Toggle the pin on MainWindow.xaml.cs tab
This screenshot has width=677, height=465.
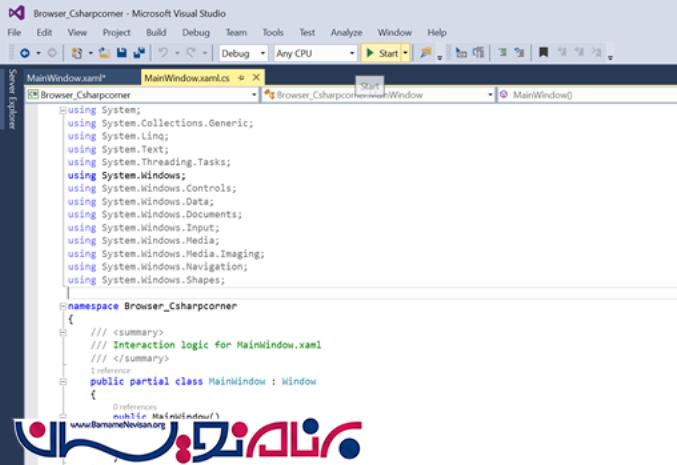pos(242,77)
